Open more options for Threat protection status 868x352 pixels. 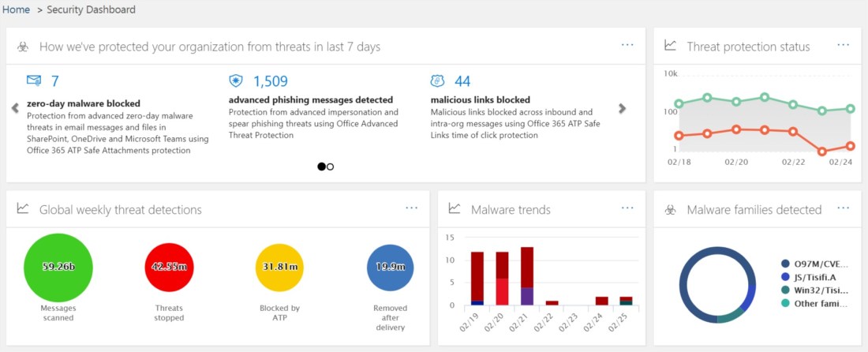[x=844, y=45]
